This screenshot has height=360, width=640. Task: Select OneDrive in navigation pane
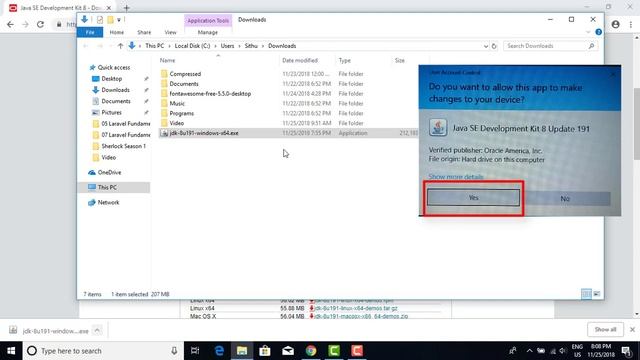pos(109,173)
